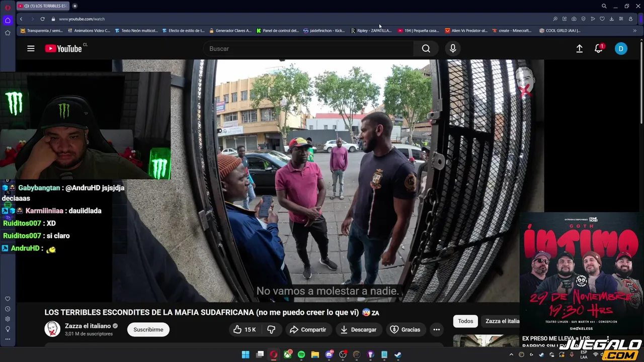Select the LOS TERRIBLES ES... browser tab
This screenshot has width=644, height=362.
tap(42, 6)
